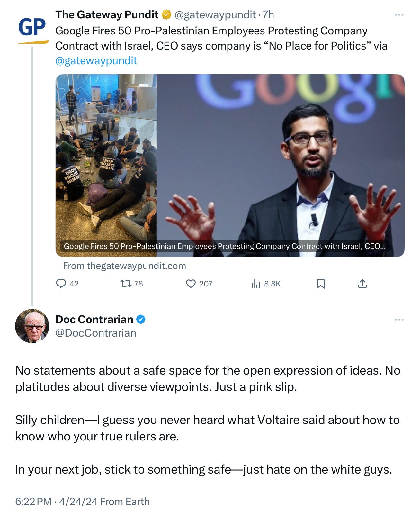Click the From thegatewaypundit.com source link
The width and height of the screenshot is (420, 517).
(x=124, y=266)
